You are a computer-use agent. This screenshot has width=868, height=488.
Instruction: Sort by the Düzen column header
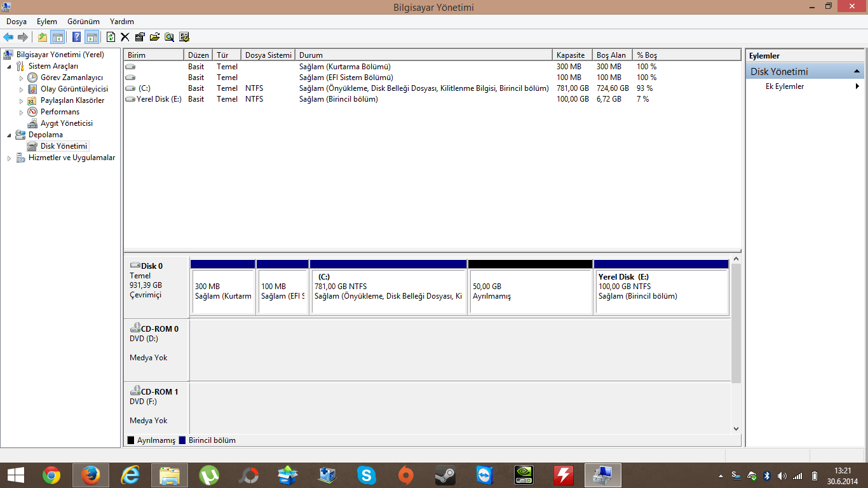pyautogui.click(x=198, y=55)
